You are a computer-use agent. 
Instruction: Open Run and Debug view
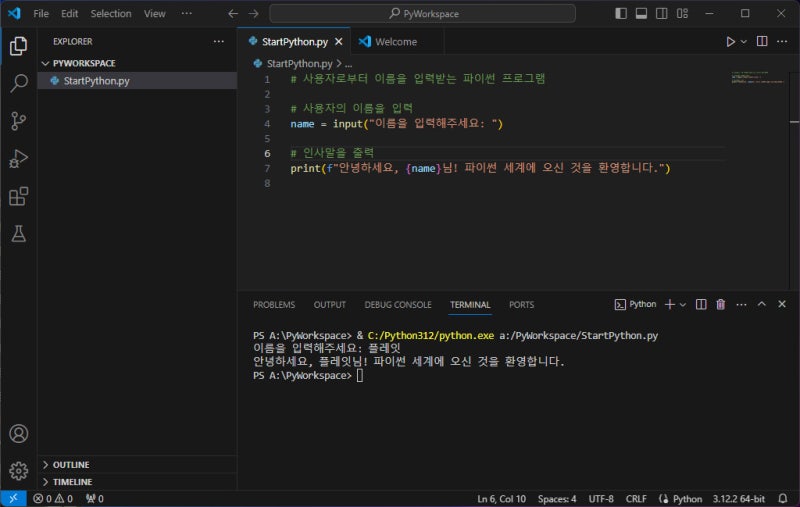(x=19, y=159)
